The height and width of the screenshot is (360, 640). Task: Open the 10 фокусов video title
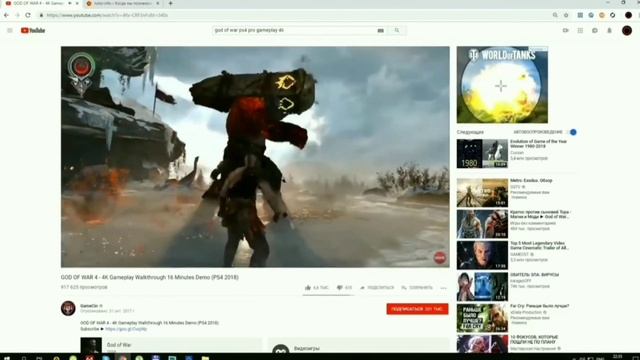[x=535, y=339]
